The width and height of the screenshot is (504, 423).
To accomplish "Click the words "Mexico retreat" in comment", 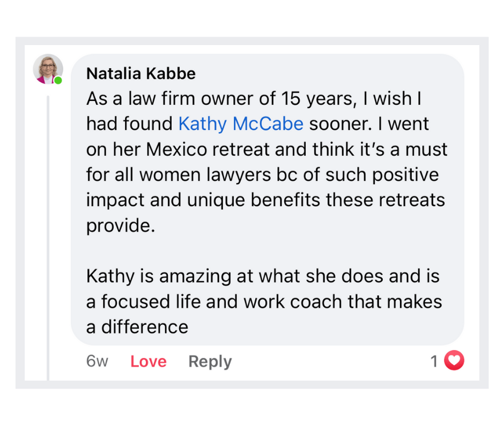I will pos(207,149).
